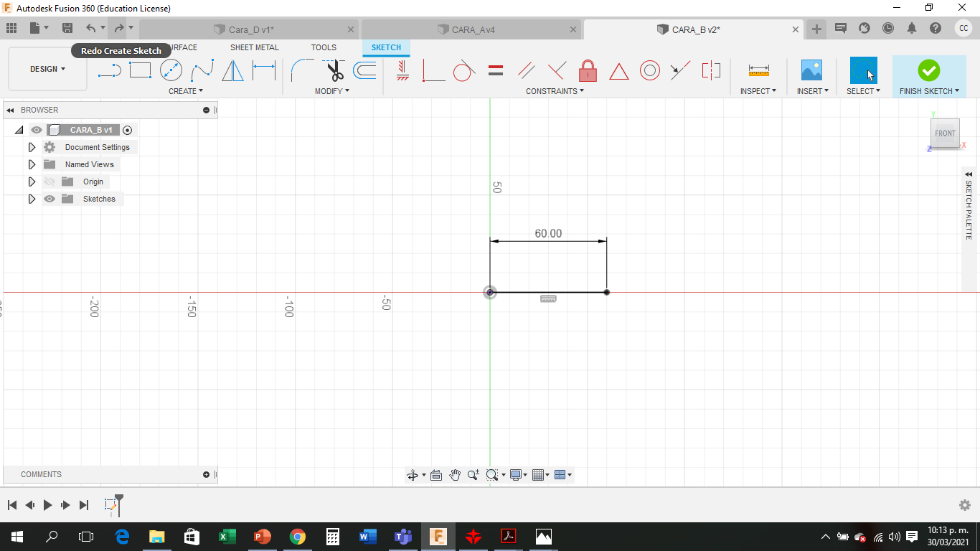Open the INSERT dropdown menu
The width and height of the screenshot is (980, 551).
click(813, 91)
